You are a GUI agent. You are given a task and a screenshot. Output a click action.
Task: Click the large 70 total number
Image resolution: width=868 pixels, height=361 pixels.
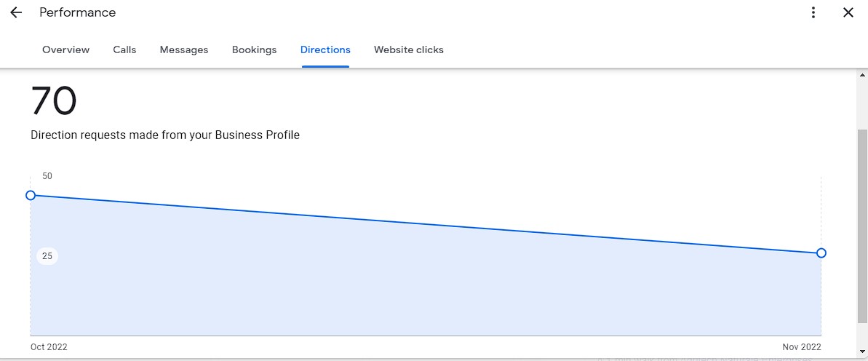click(x=54, y=101)
